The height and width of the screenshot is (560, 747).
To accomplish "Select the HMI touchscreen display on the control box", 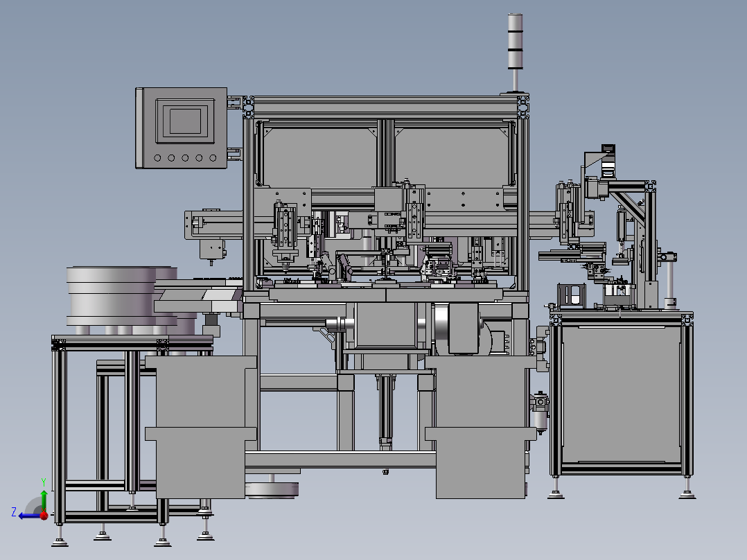I will [x=185, y=121].
